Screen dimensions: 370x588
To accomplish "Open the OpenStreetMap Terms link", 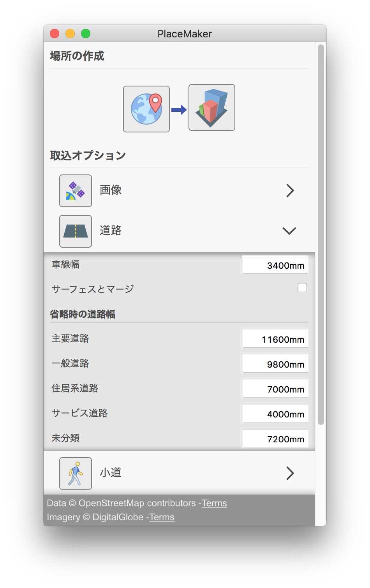I will point(214,503).
